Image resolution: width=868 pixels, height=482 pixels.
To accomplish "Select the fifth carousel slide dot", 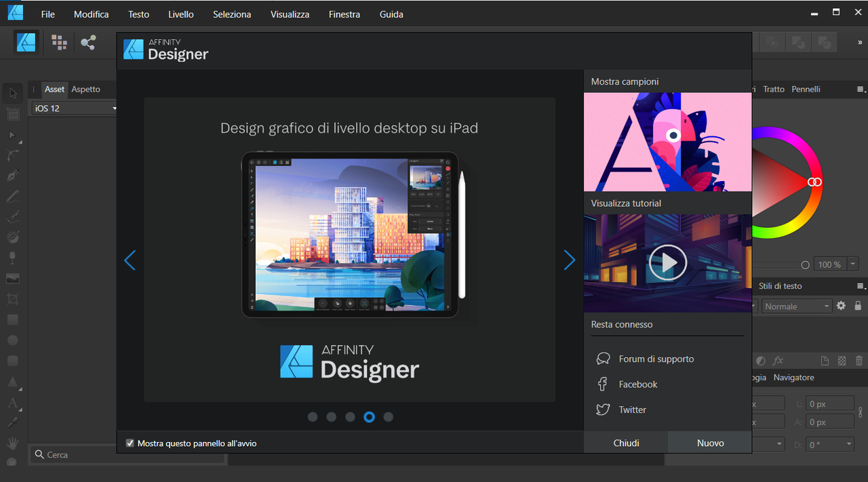I will 388,417.
